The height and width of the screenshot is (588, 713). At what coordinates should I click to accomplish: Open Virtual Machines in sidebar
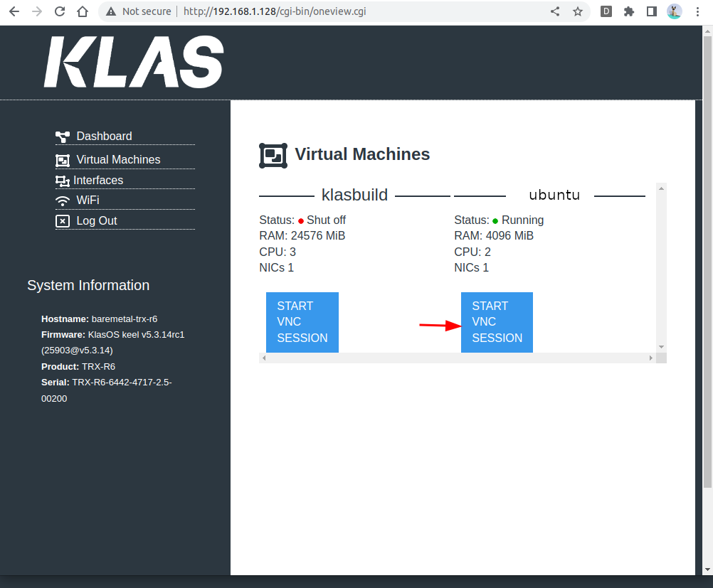pos(118,159)
